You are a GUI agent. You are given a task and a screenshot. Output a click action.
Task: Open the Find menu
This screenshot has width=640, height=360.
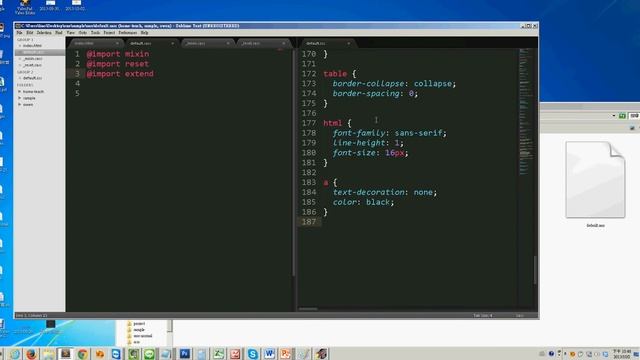point(59,33)
